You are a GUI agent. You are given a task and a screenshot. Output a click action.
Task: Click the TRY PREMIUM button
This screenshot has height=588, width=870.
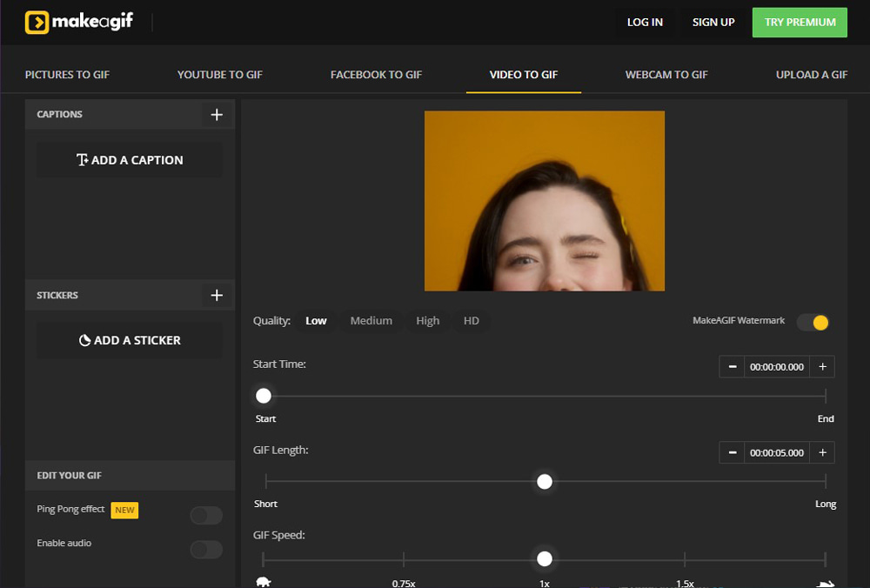point(799,22)
